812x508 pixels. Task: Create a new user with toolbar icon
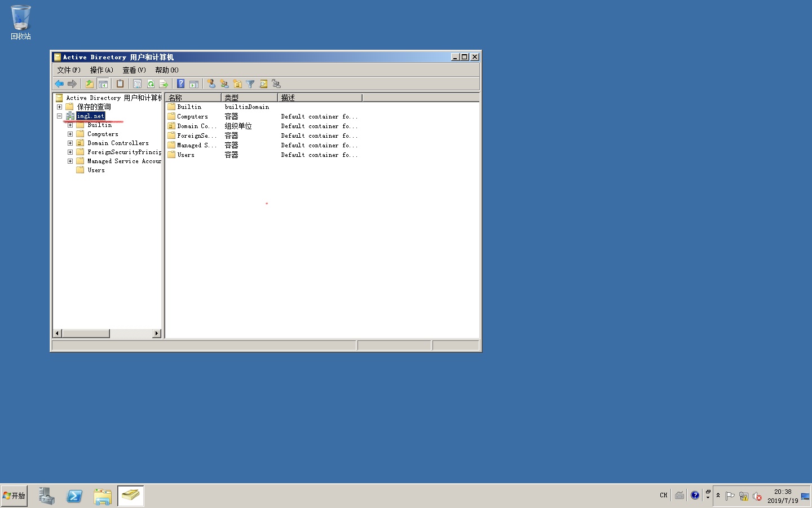(x=211, y=84)
